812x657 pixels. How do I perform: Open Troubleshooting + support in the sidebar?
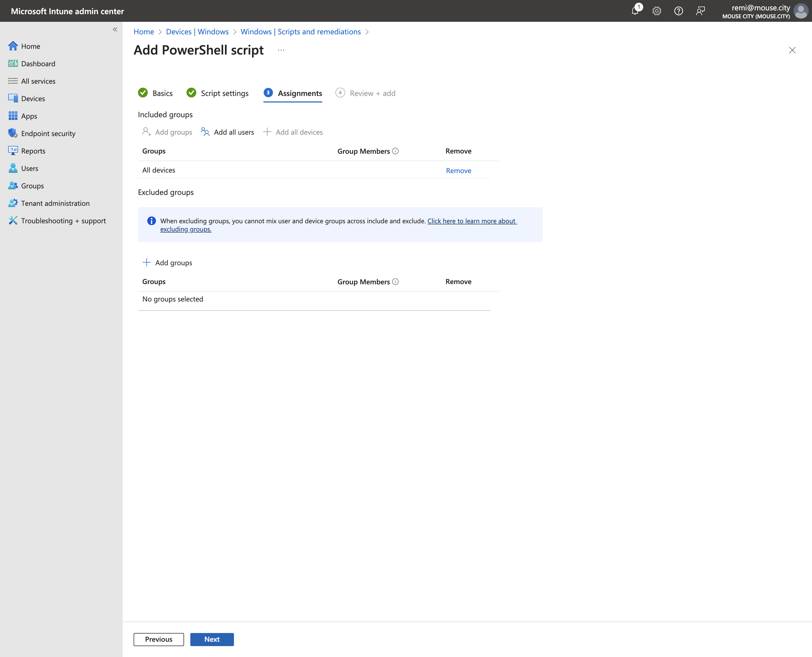[x=57, y=220]
